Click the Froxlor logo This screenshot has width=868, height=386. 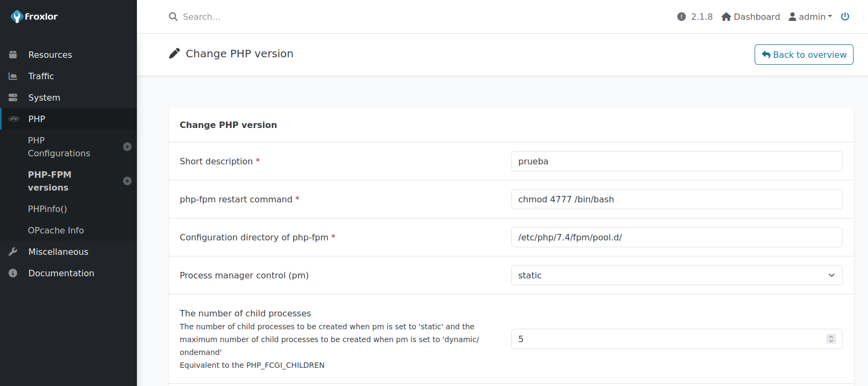click(34, 16)
